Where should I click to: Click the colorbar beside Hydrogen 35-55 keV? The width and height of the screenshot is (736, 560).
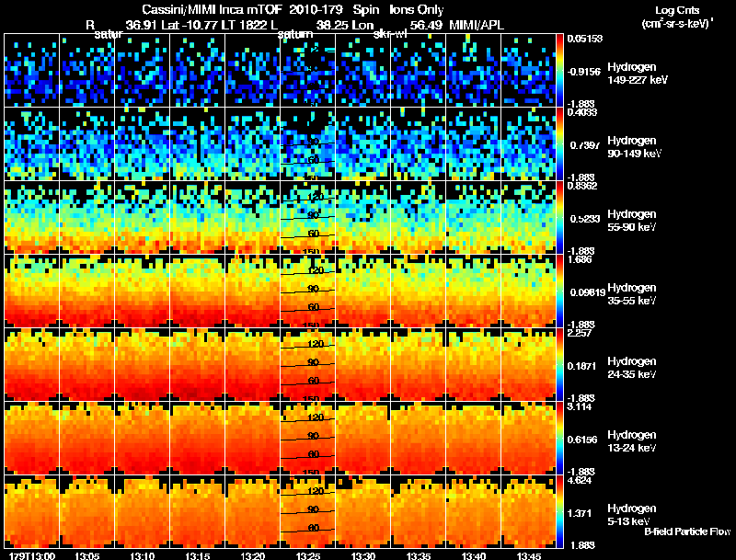point(559,291)
